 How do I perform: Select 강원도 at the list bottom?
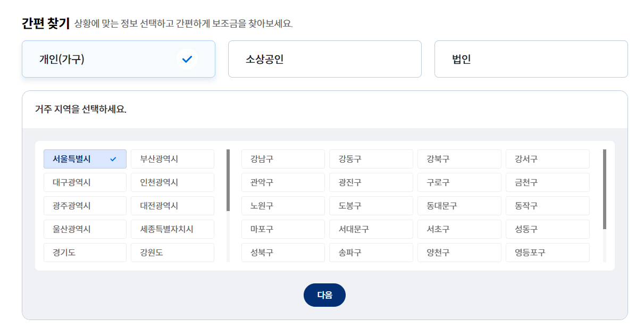(172, 252)
